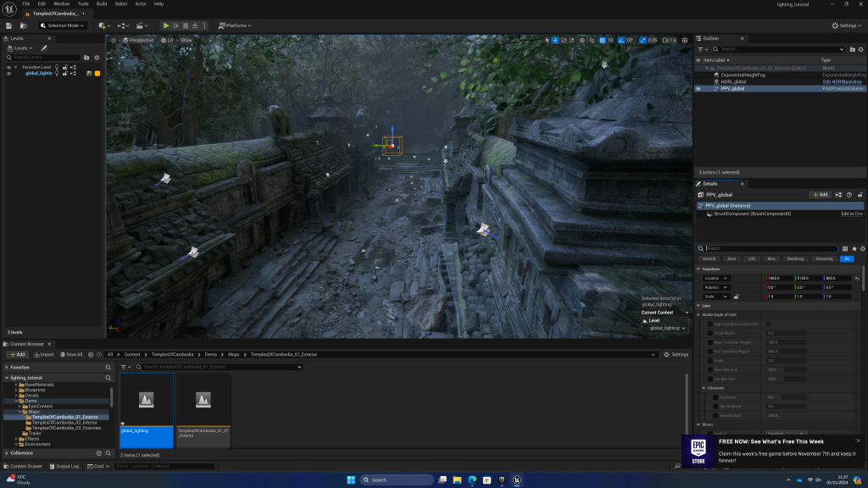Click the Browse content icon beside Save

pyautogui.click(x=23, y=25)
